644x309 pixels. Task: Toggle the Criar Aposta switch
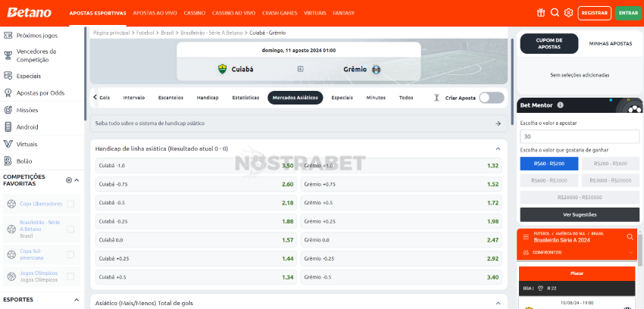491,98
